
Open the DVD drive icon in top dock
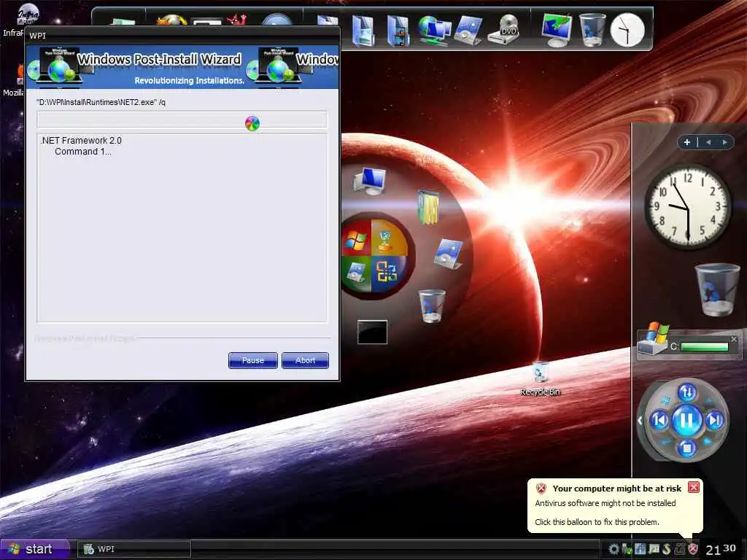tap(504, 29)
